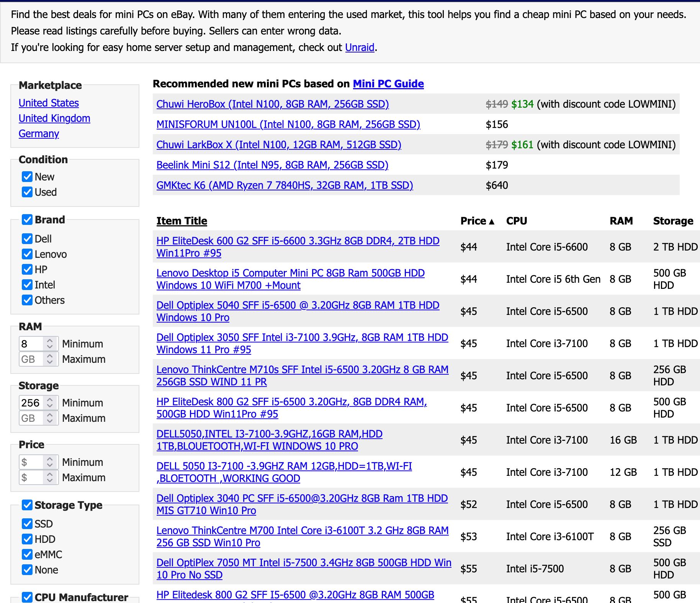Toggle the New condition checkbox
Viewport: 700px width, 603px height.
[27, 177]
